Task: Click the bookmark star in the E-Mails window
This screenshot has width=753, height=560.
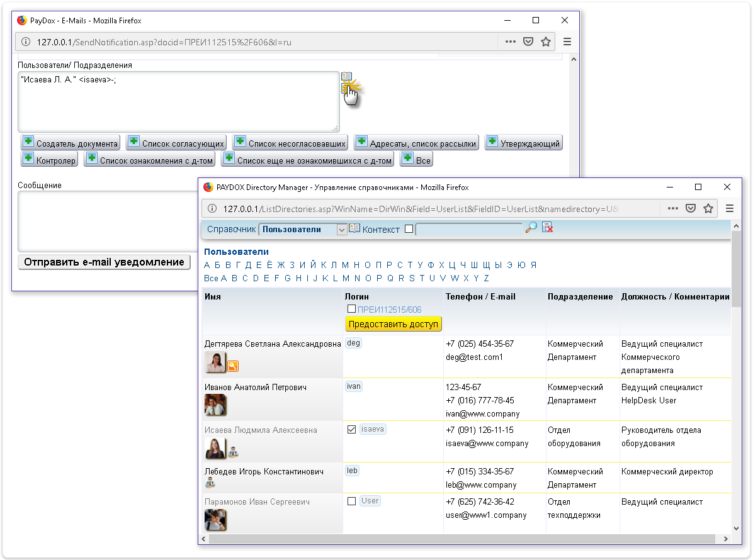Action: coord(545,42)
